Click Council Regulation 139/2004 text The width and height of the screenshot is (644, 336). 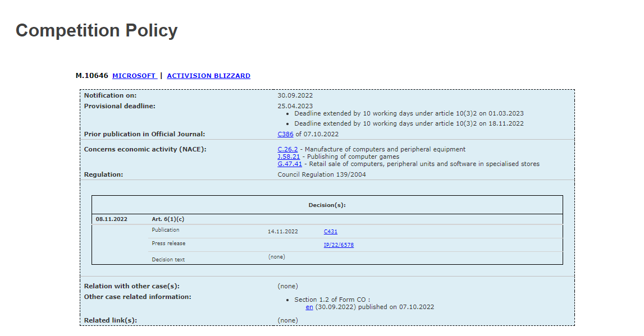[x=322, y=175]
